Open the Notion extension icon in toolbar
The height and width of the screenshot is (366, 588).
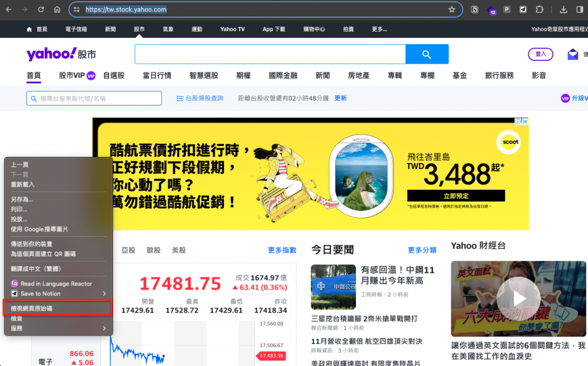pyautogui.click(x=474, y=9)
